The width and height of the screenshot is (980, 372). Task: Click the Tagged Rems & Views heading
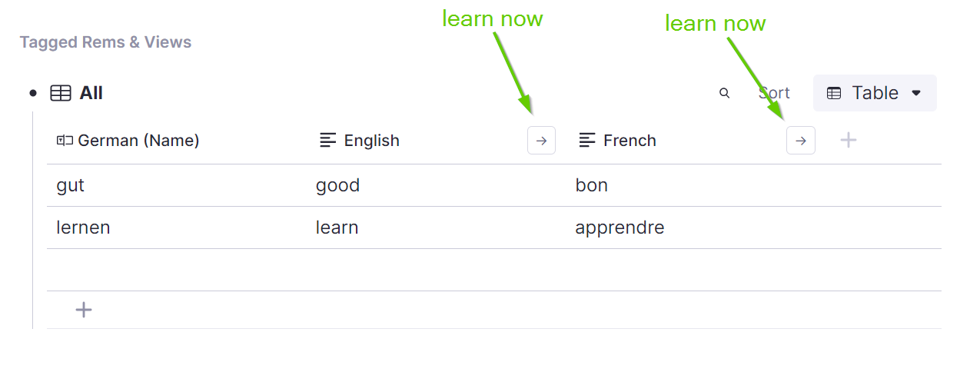pyautogui.click(x=105, y=42)
